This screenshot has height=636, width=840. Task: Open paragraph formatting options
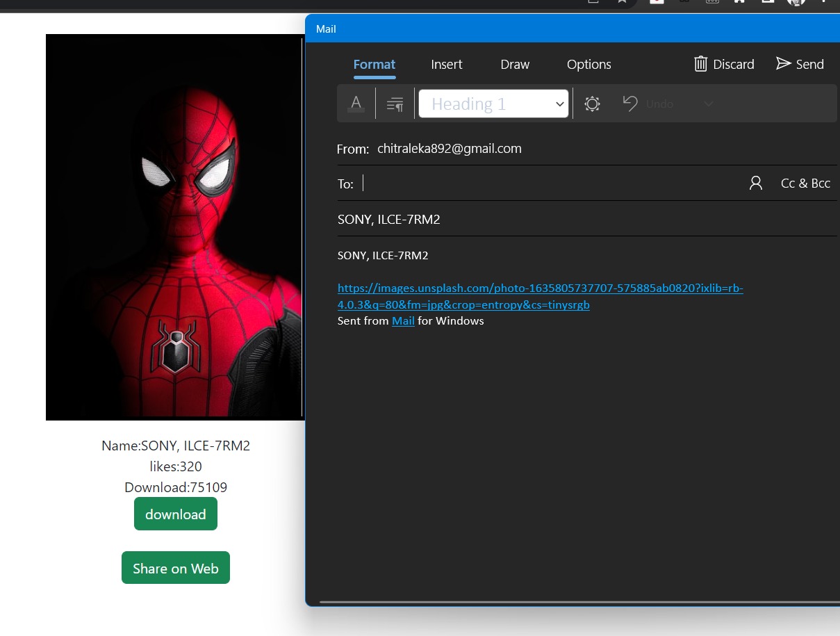tap(395, 104)
